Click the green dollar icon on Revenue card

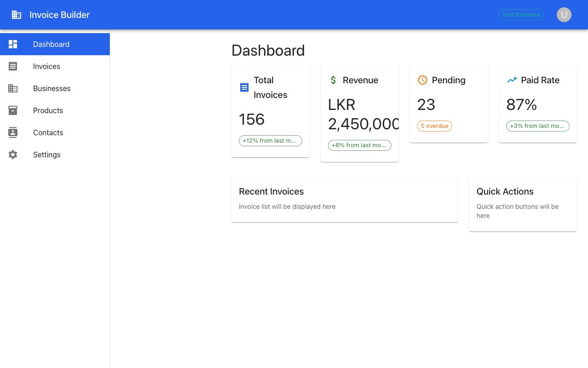pyautogui.click(x=333, y=80)
